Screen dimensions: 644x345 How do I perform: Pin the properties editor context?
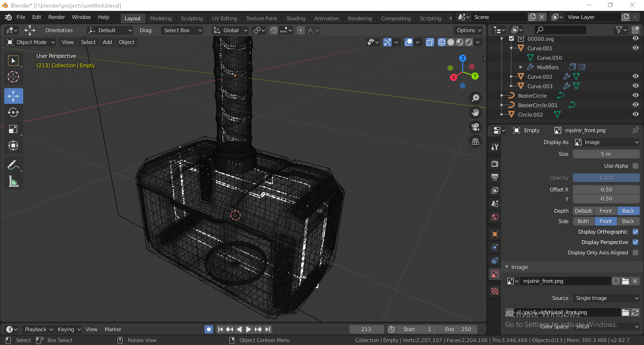[x=635, y=130]
